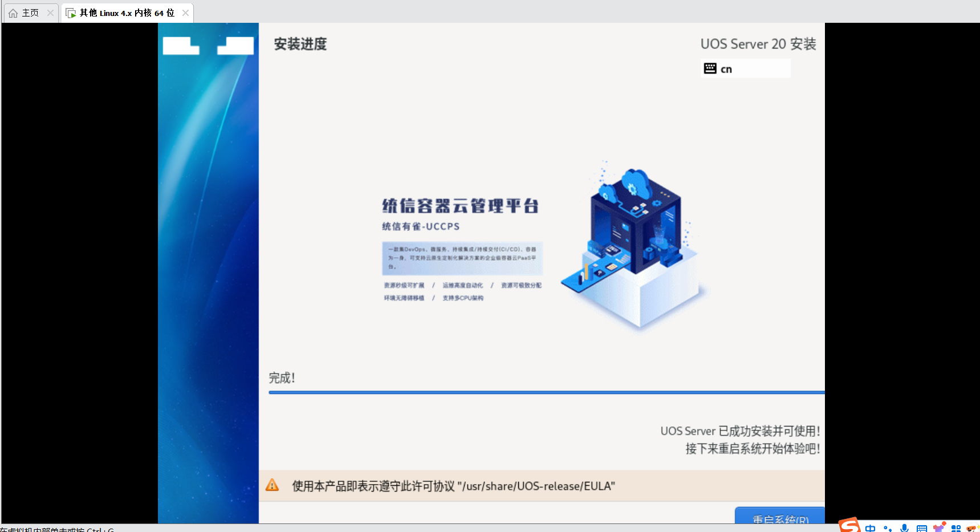
Task: Close the 主页 tab
Action: pos(50,13)
